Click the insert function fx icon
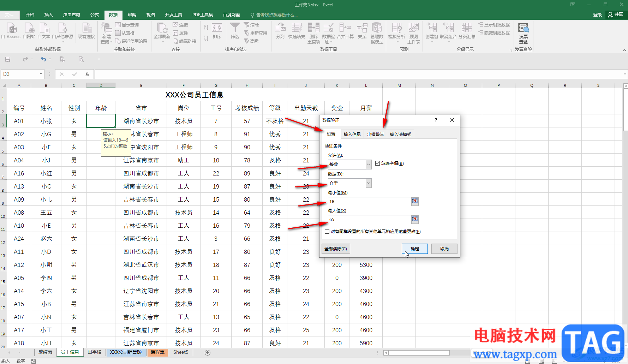628x364 pixels. pos(87,74)
